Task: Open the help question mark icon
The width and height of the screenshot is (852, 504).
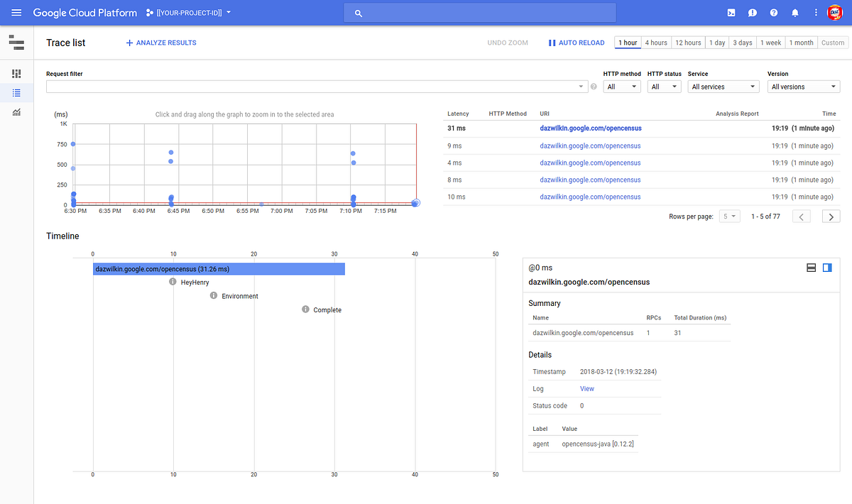Action: [x=773, y=12]
